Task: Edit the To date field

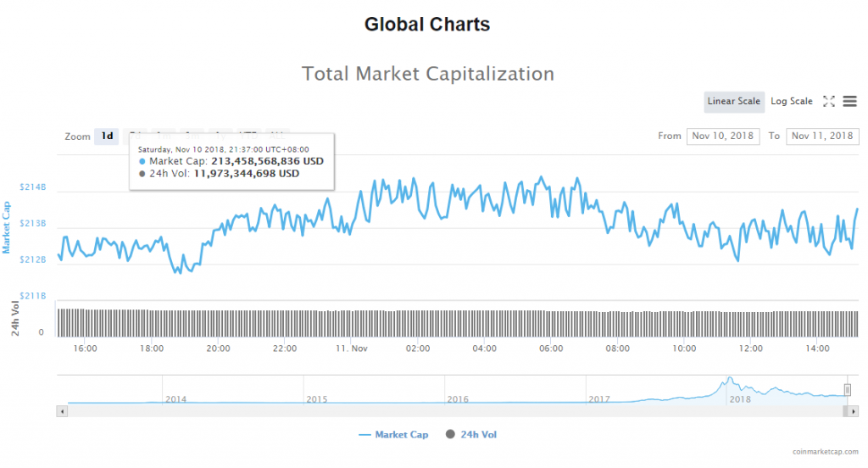Action: coord(822,136)
